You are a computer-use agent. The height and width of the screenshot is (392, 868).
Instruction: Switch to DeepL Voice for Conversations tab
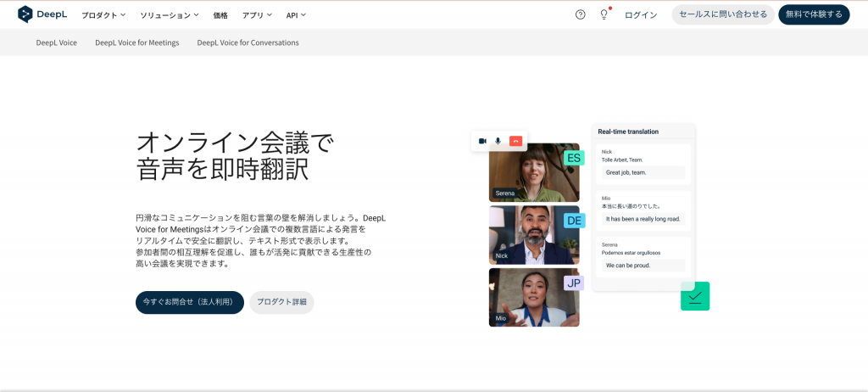click(x=248, y=42)
